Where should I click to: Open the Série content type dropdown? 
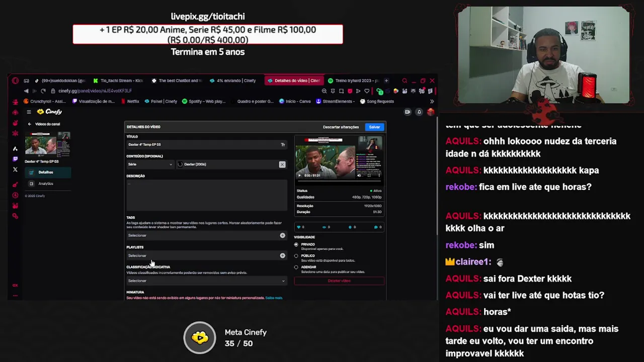(x=150, y=164)
